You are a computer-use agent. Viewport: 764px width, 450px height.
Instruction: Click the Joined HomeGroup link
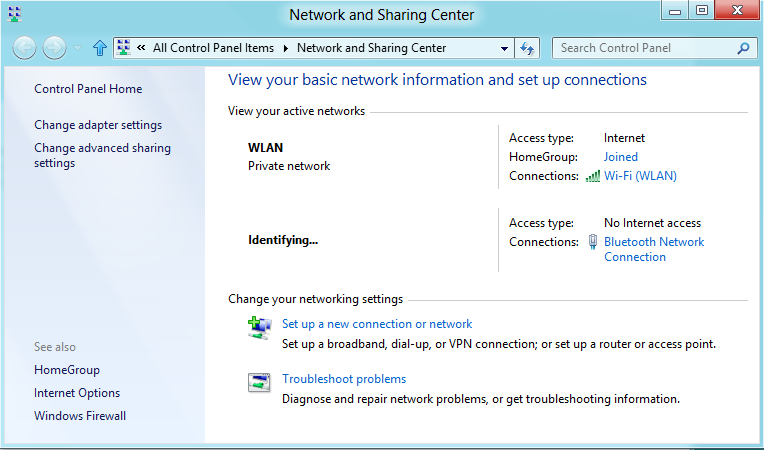tap(621, 157)
